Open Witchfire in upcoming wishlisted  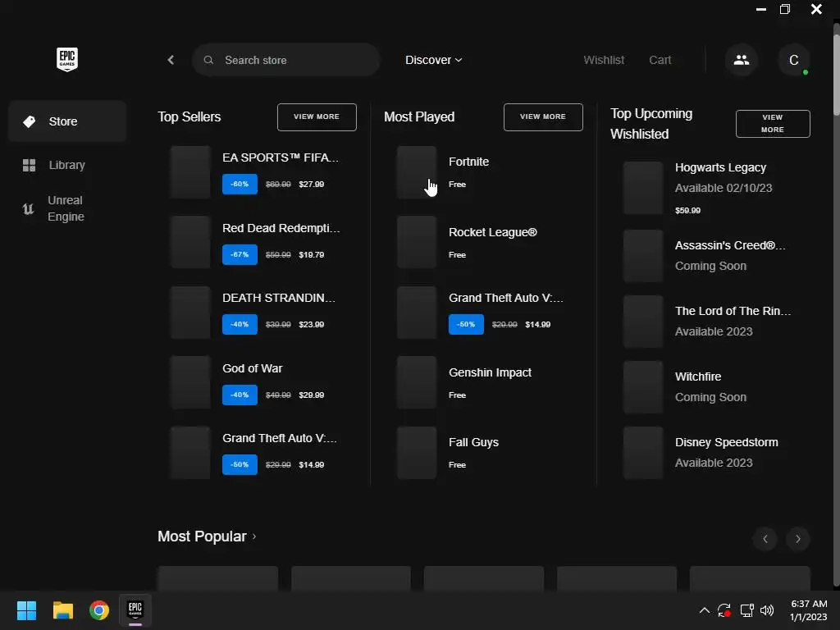[697, 377]
